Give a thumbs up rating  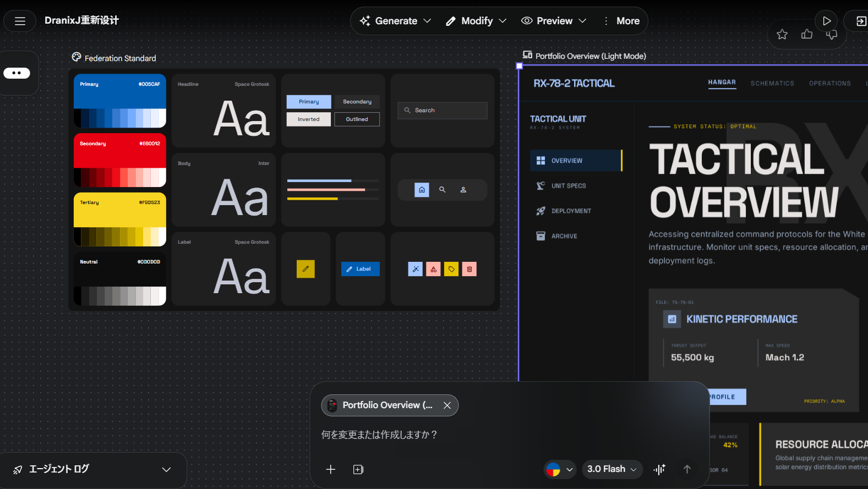tap(807, 35)
